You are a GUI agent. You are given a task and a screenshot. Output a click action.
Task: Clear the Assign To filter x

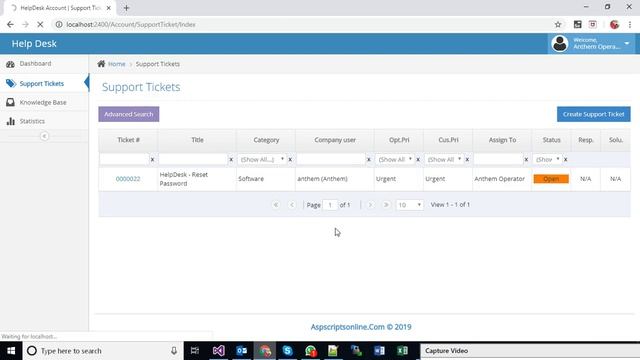tap(526, 160)
